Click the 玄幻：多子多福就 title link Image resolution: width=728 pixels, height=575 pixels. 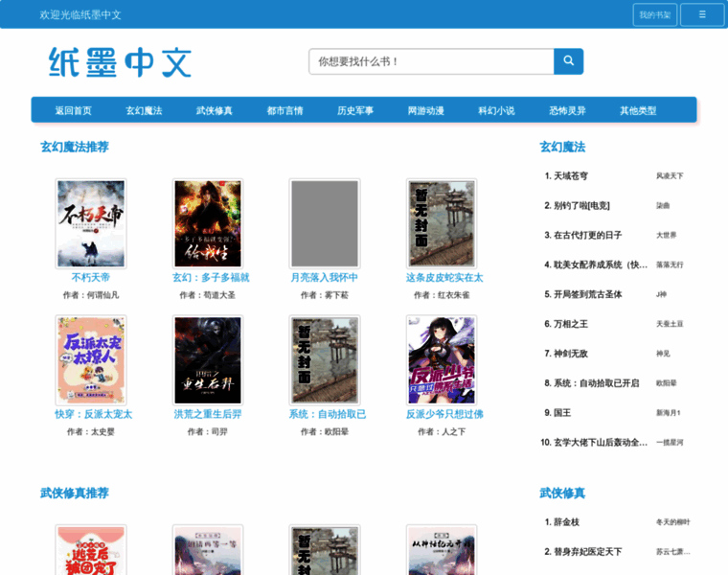tap(212, 277)
